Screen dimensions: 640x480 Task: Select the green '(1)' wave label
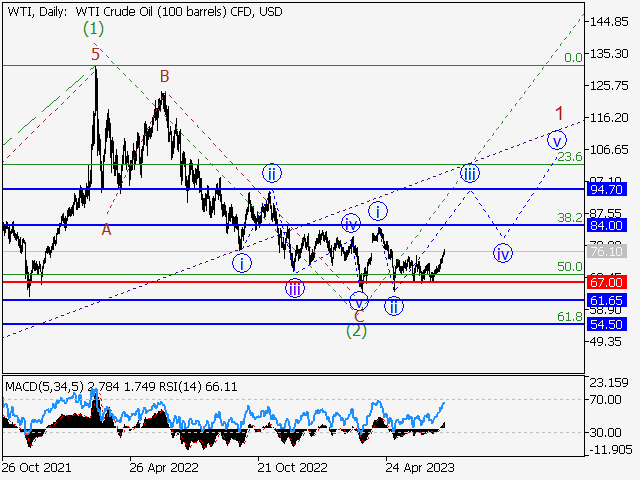(x=93, y=29)
